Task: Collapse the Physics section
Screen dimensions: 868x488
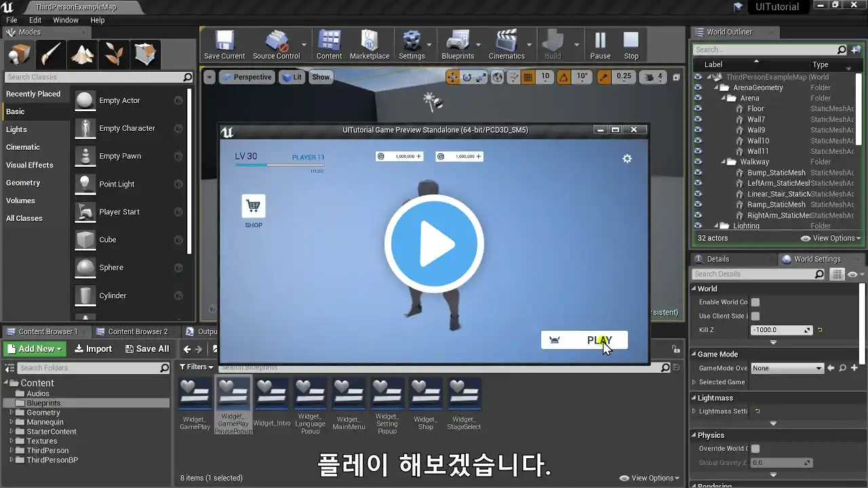Action: click(694, 435)
